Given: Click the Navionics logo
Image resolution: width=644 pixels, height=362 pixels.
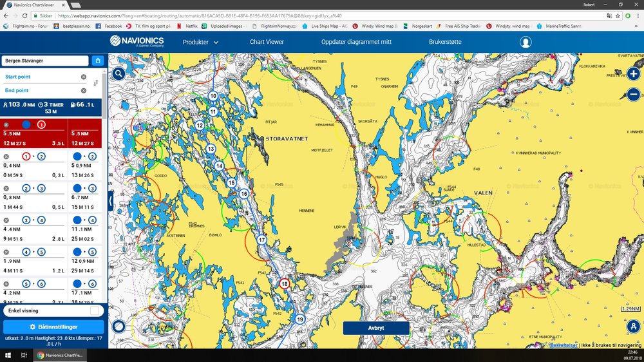Looking at the screenshot, I should point(137,41).
